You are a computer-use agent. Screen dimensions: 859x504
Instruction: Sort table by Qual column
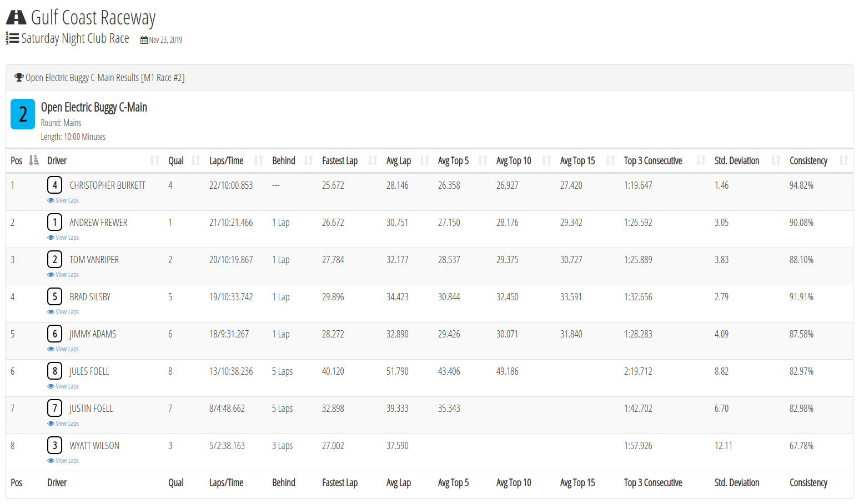point(184,160)
